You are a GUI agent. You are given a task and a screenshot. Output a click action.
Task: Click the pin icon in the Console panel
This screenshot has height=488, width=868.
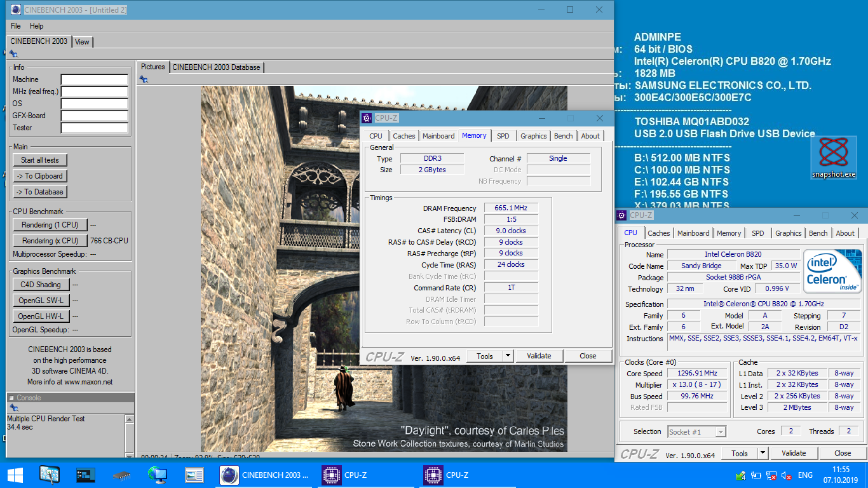13,408
